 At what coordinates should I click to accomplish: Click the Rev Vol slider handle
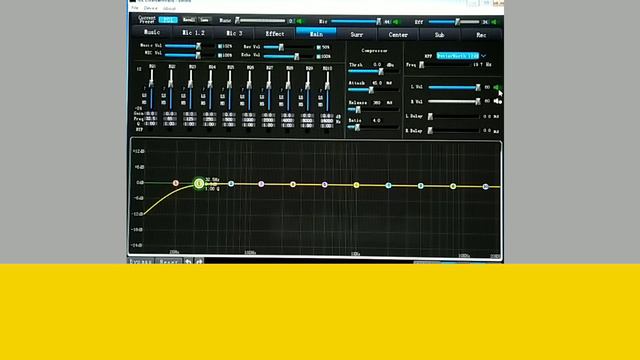tap(281, 47)
